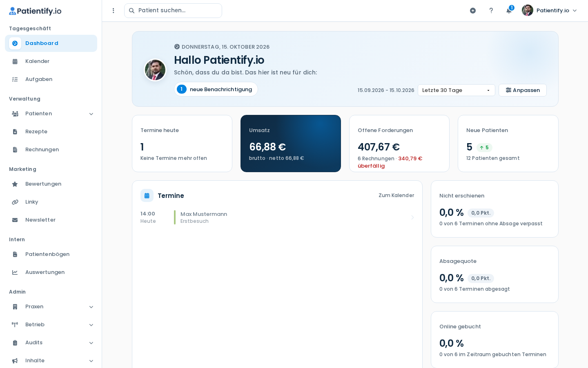Open the help question mark icon
Screen dimensions: 588x368
click(491, 11)
